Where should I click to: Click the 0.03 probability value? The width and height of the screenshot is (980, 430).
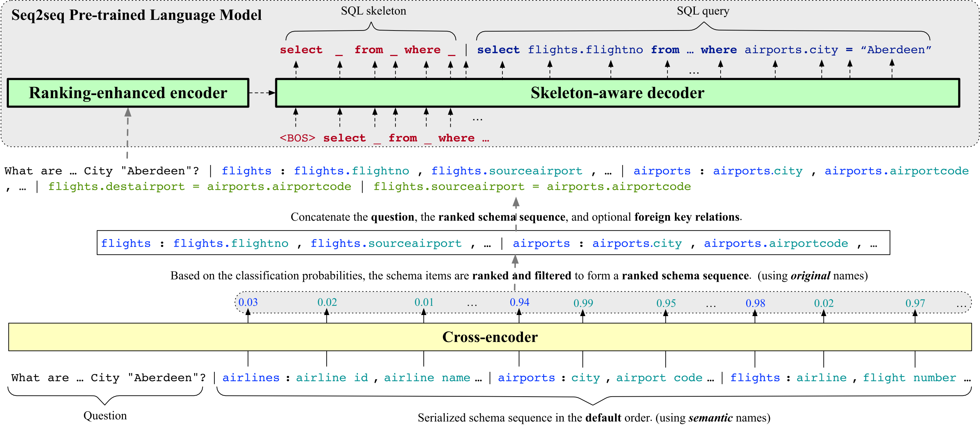[248, 302]
